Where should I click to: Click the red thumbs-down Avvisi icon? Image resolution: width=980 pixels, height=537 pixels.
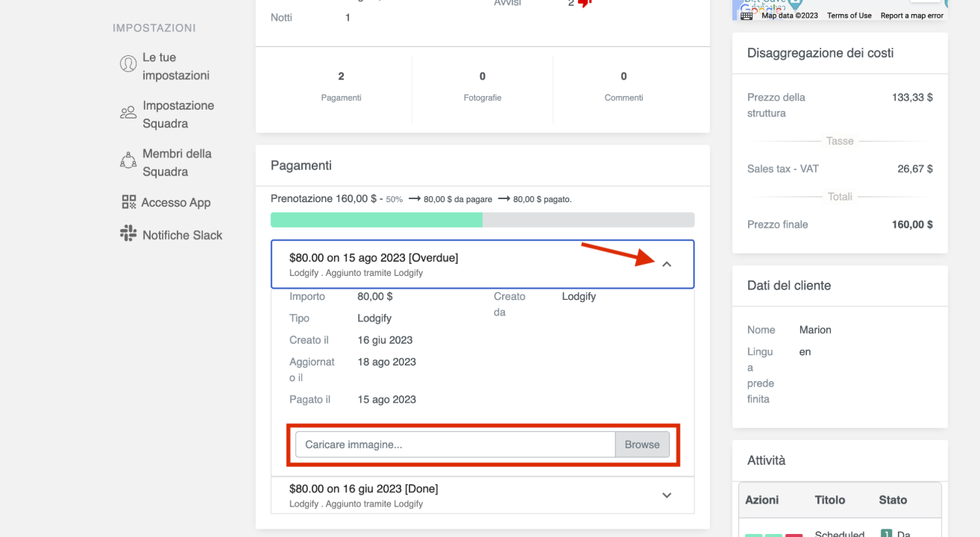(585, 3)
